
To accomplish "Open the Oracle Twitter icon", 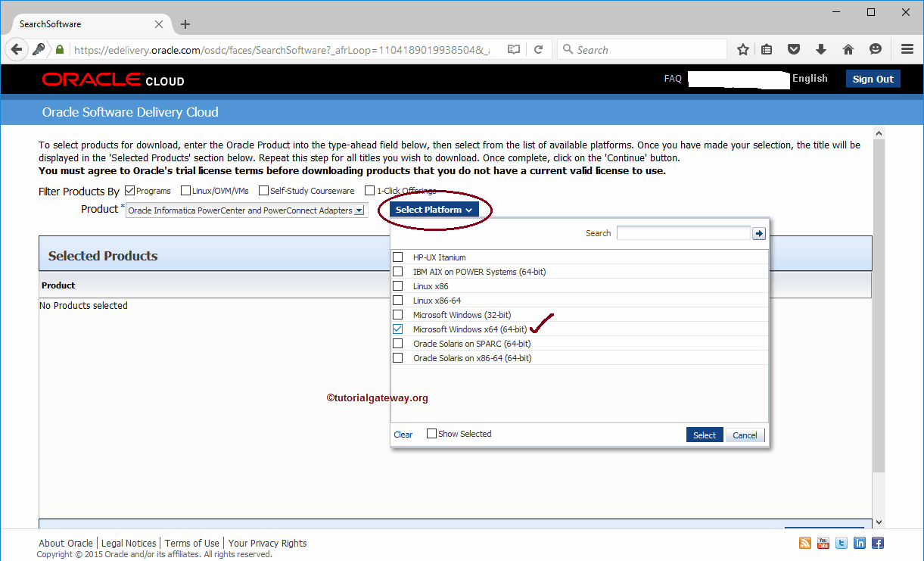I will [842, 543].
